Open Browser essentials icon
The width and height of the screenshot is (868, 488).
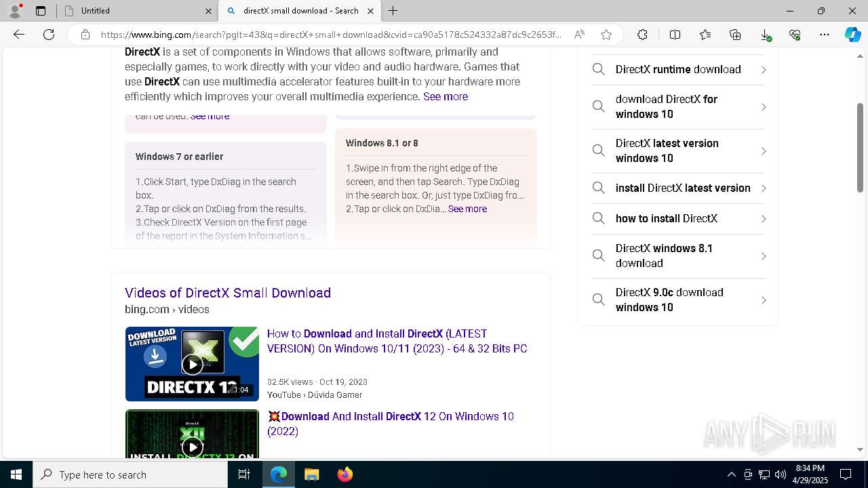795,35
